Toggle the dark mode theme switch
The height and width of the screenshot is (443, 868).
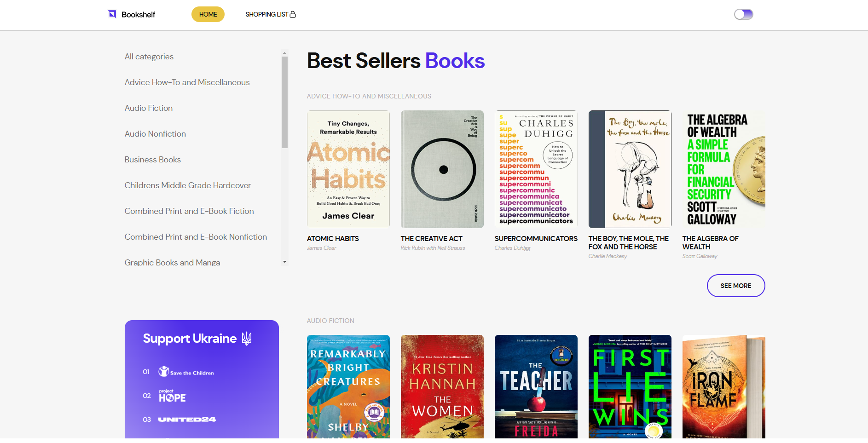coord(743,14)
